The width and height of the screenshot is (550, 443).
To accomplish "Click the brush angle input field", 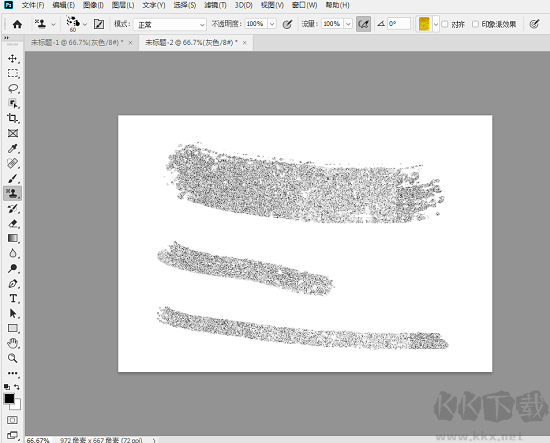I will tap(399, 24).
